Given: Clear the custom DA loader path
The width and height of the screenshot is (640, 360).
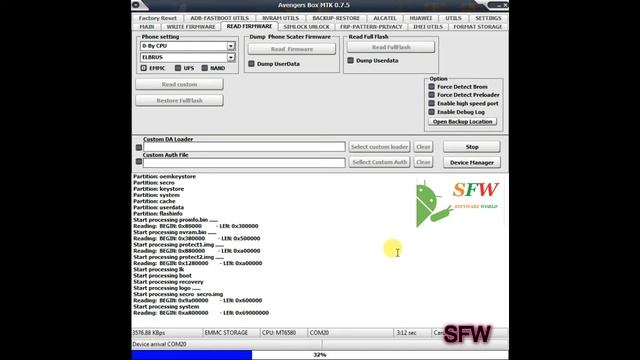Looking at the screenshot, I should [423, 147].
